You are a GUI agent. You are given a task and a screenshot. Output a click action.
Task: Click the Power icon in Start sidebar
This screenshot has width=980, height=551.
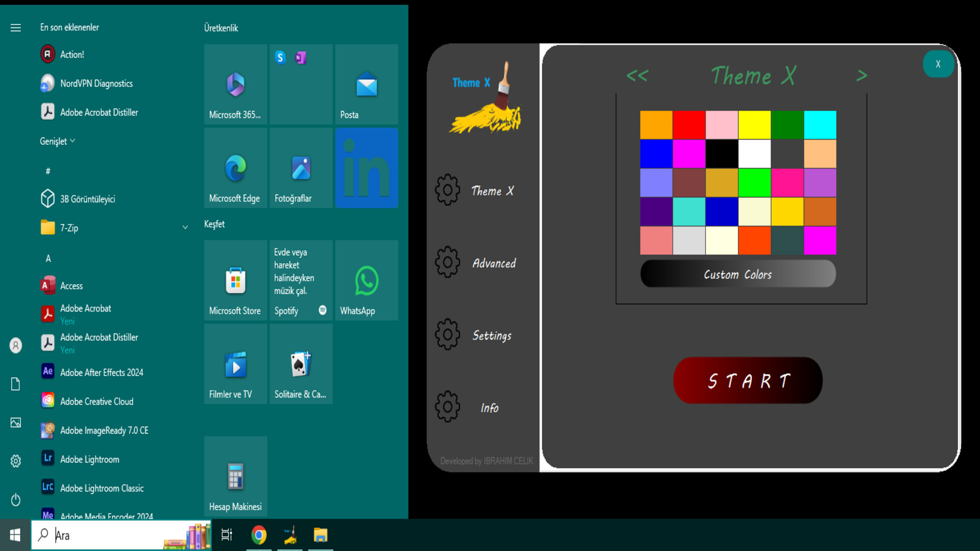click(x=16, y=499)
